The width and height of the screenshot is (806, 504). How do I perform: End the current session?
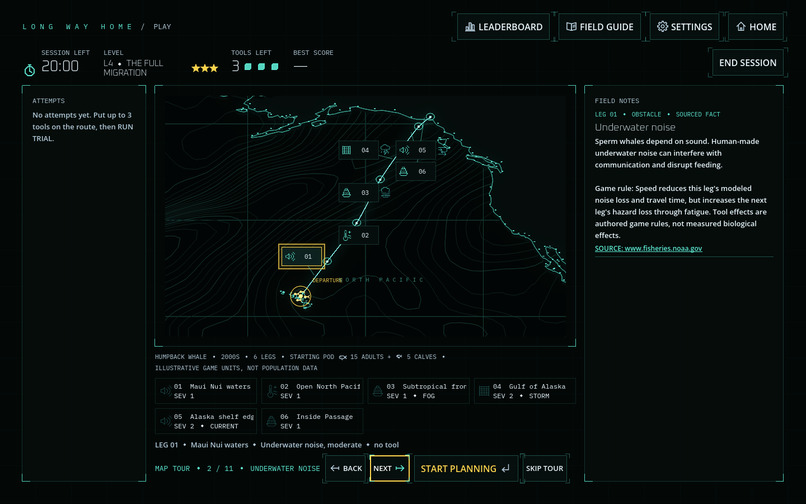coord(747,63)
